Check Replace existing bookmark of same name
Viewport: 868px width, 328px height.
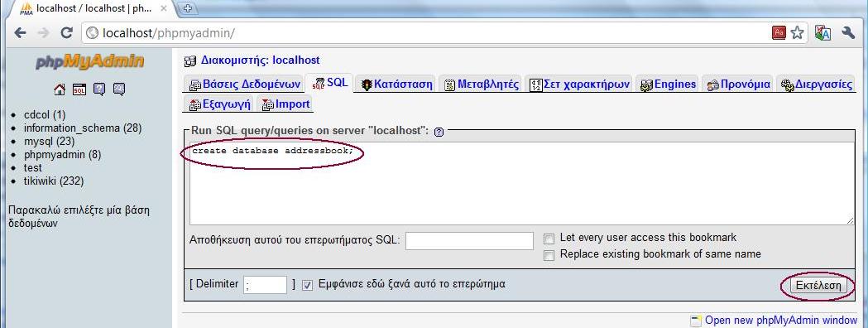549,255
